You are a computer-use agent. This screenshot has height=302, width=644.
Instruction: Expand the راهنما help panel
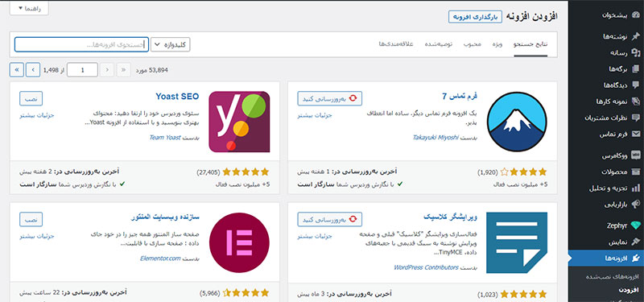pyautogui.click(x=29, y=9)
